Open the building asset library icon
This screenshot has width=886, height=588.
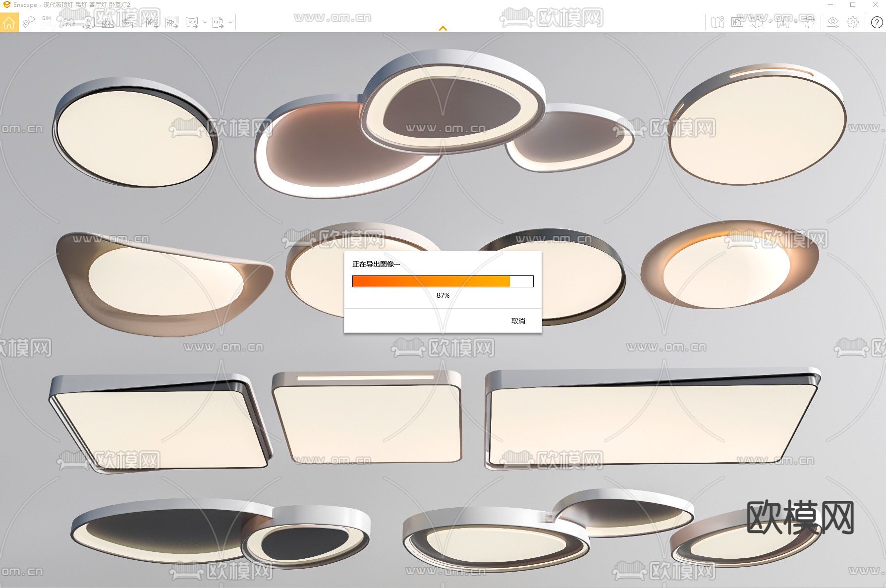108,22
